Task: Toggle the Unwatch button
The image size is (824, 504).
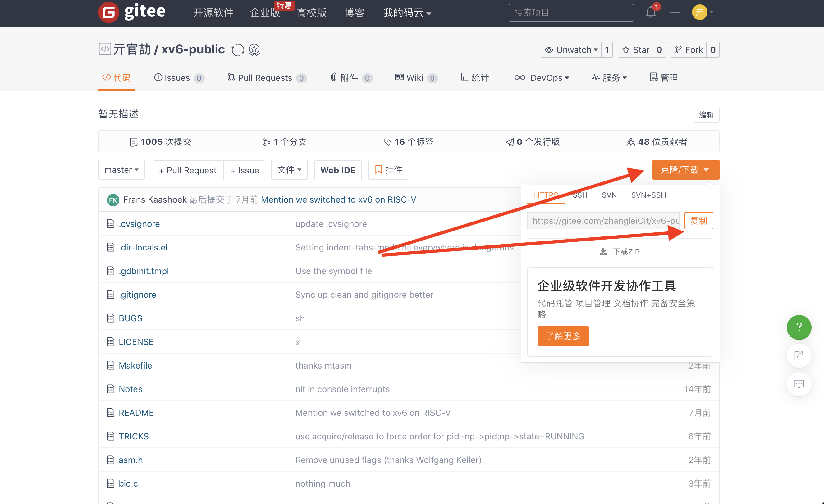Action: pos(571,50)
